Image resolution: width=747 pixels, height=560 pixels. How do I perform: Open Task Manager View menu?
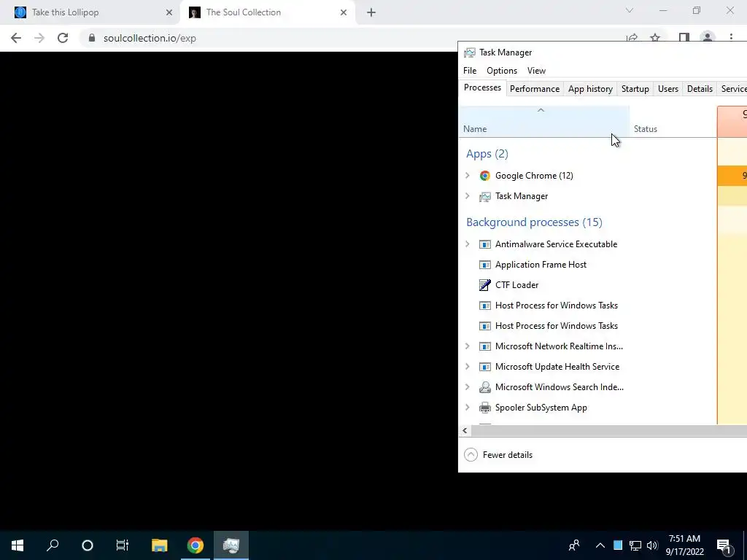(x=536, y=71)
